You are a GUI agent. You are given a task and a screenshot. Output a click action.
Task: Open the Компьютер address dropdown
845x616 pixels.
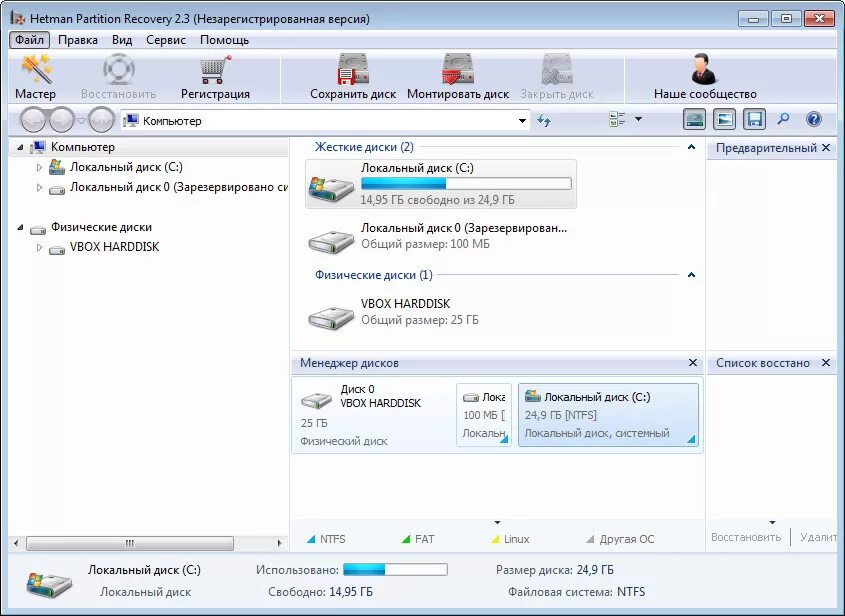click(522, 121)
